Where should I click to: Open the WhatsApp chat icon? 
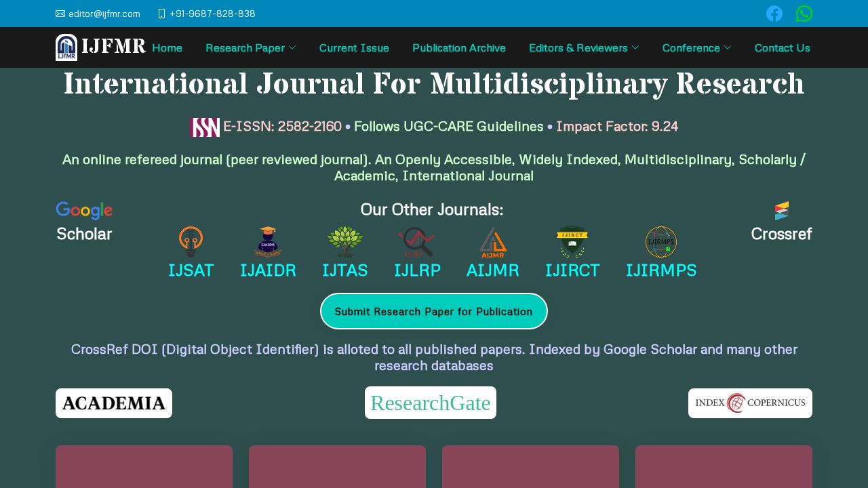[x=804, y=14]
